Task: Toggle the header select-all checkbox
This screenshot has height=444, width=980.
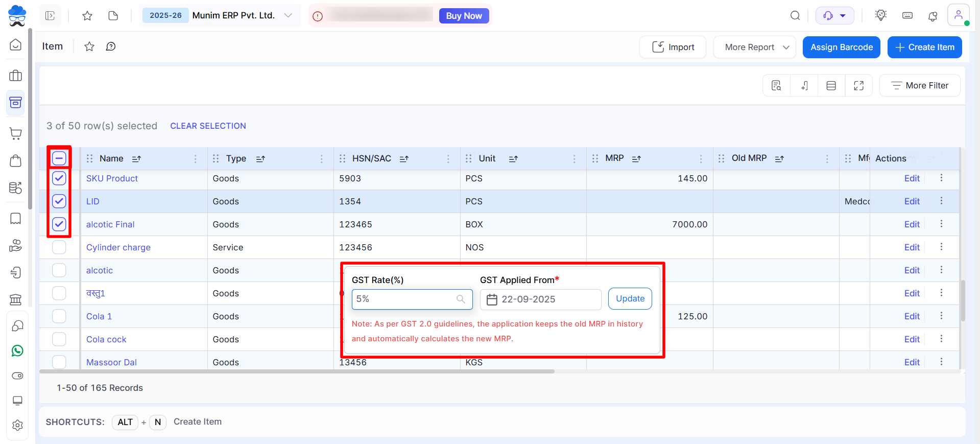Action: pyautogui.click(x=59, y=158)
